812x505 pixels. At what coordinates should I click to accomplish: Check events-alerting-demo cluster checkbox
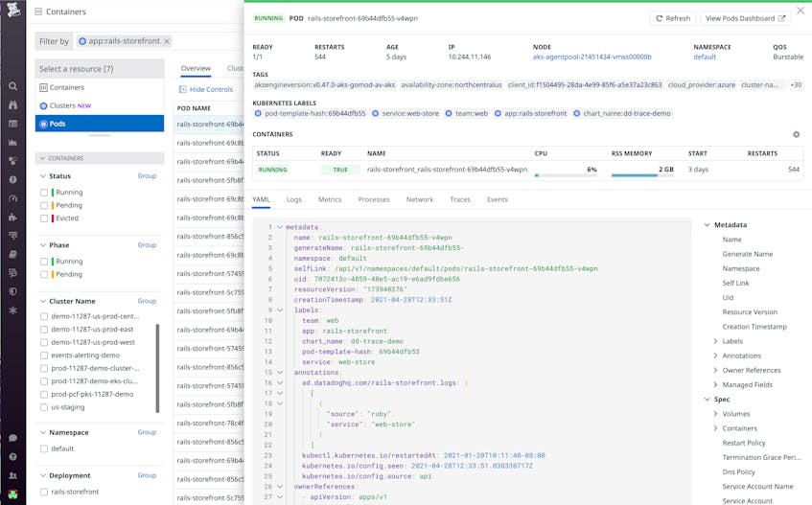tap(44, 356)
